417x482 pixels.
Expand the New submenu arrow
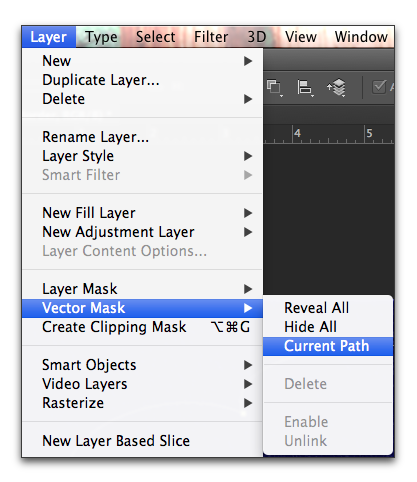[x=248, y=61]
